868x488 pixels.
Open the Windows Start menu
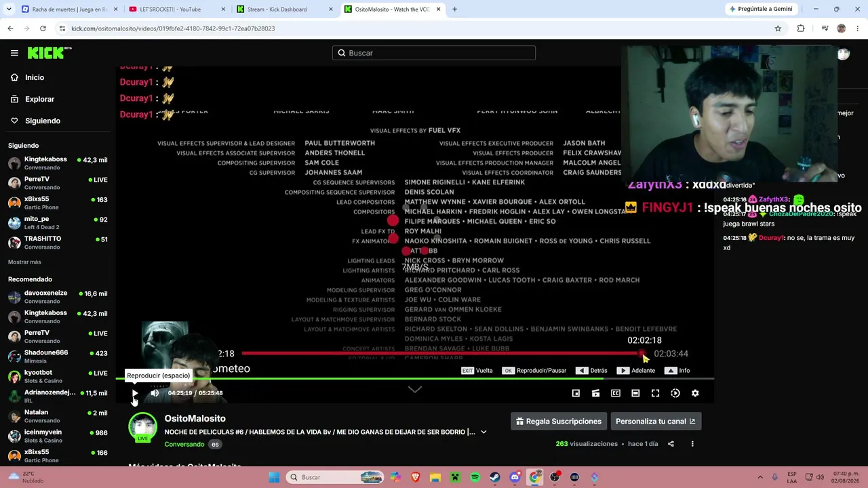tap(274, 477)
